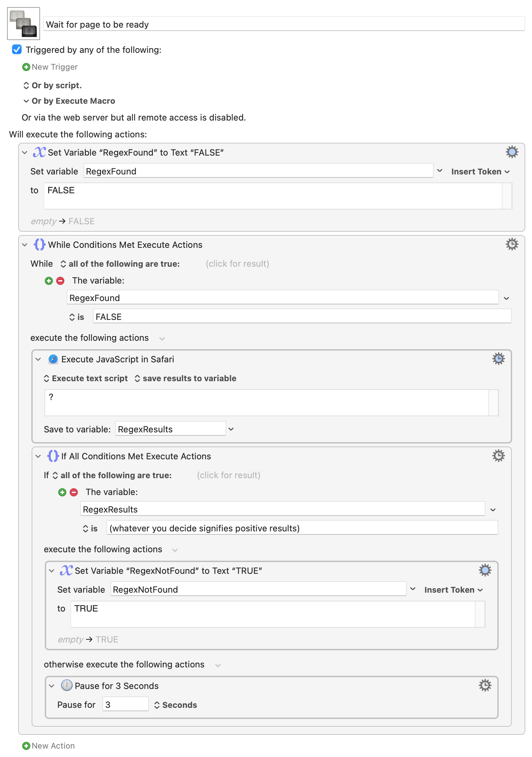Open gear menu for If All Conditions action
The width and height of the screenshot is (532, 757).
point(498,456)
